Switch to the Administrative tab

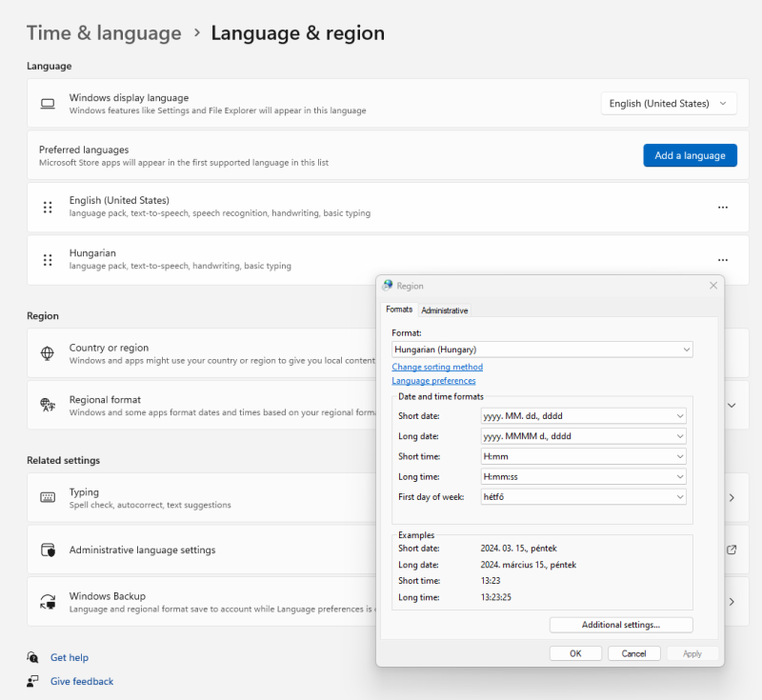444,310
